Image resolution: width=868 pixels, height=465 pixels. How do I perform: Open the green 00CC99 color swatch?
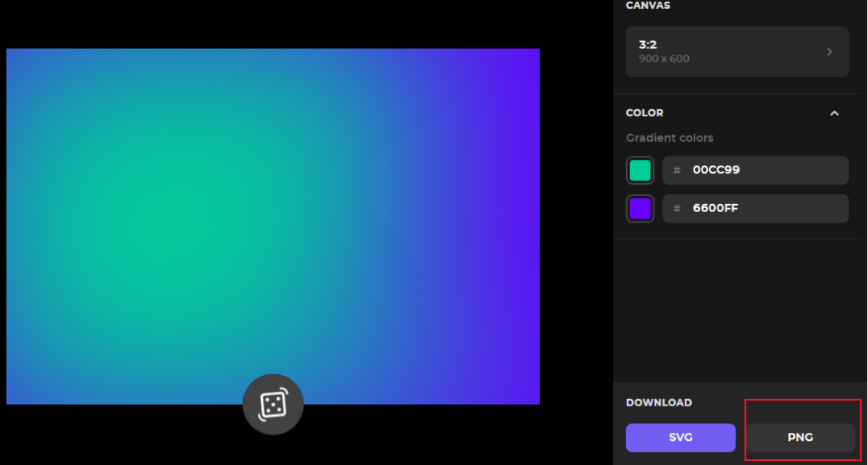click(640, 170)
